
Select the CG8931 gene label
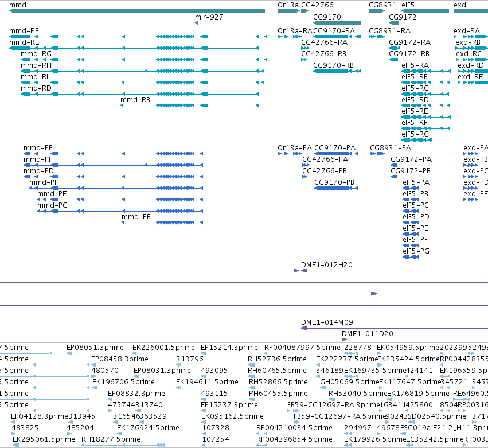click(x=382, y=5)
